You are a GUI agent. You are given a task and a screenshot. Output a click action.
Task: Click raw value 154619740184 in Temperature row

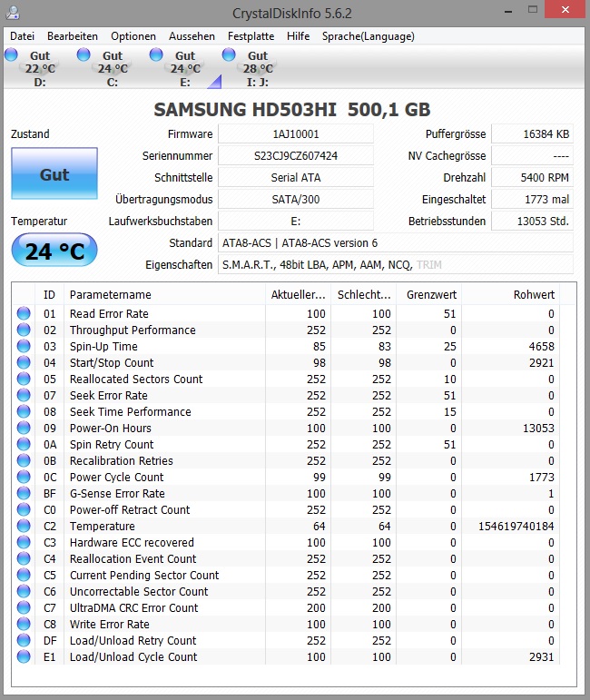pyautogui.click(x=516, y=526)
